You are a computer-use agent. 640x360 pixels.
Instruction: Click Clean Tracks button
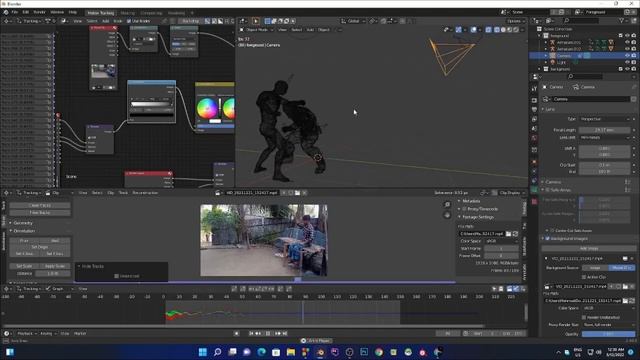coord(40,205)
